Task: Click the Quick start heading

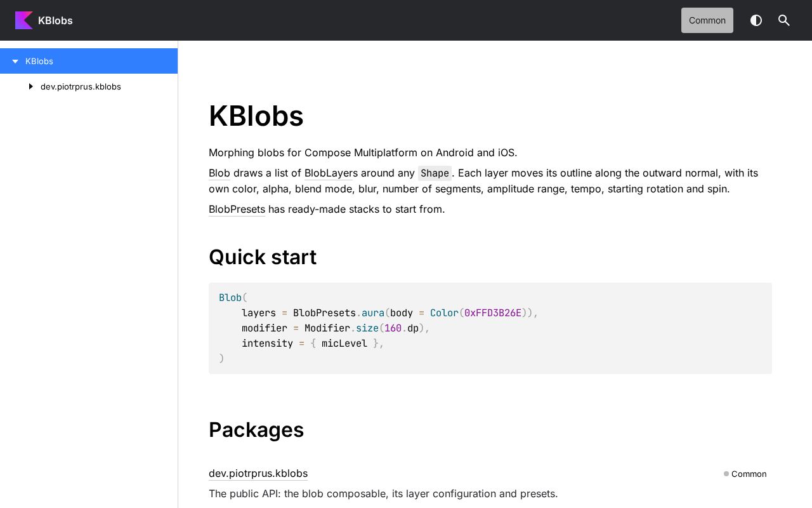Action: click(263, 257)
